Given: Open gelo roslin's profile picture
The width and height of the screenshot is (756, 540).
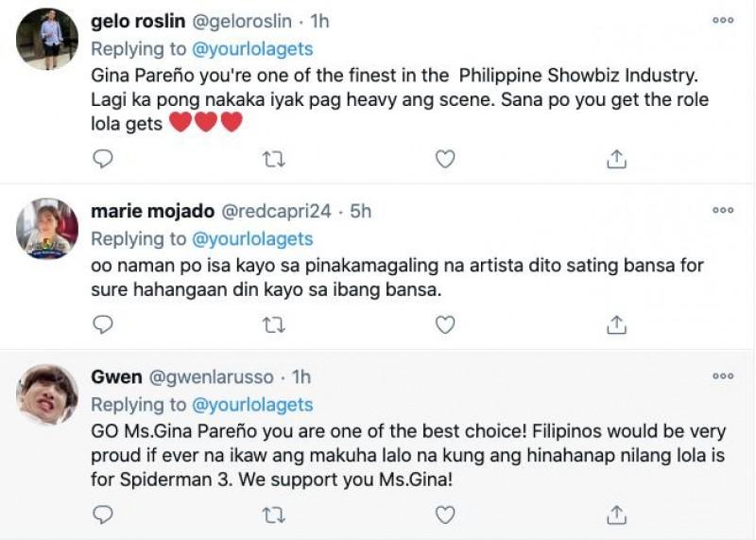Looking at the screenshot, I should pyautogui.click(x=47, y=40).
